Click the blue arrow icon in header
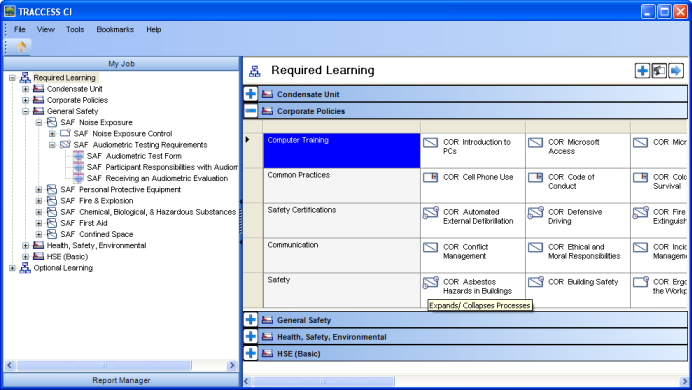Image resolution: width=692 pixels, height=390 pixels. coord(676,71)
